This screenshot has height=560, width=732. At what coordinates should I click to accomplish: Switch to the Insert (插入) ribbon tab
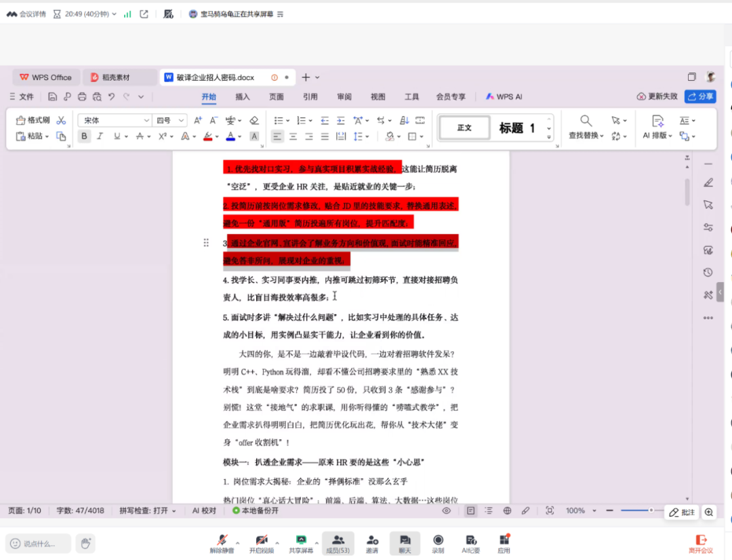243,97
